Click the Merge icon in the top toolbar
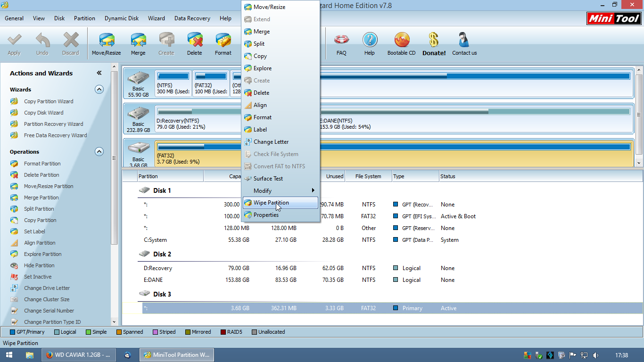 (138, 44)
